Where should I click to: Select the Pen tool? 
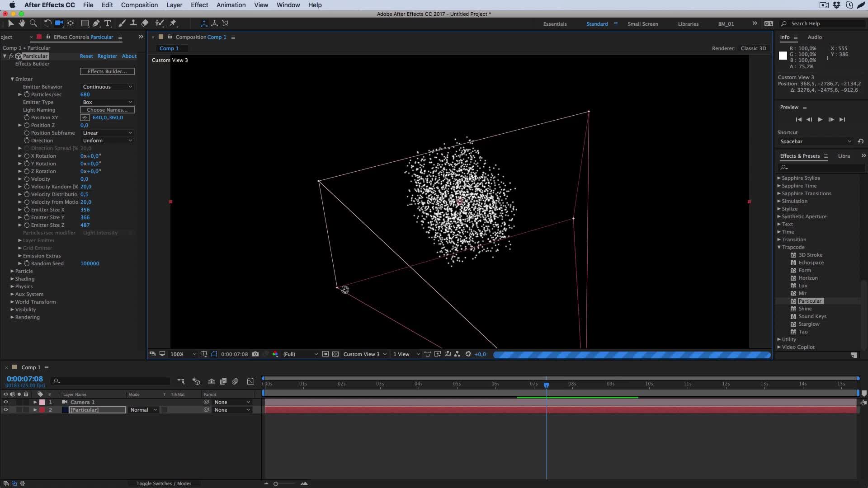point(96,23)
